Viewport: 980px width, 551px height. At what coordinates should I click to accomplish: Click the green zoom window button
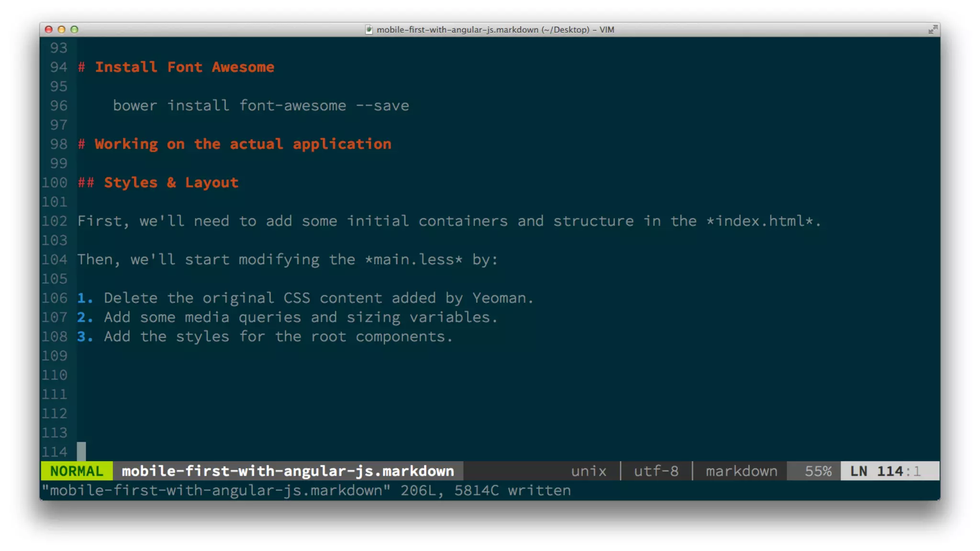click(x=74, y=30)
